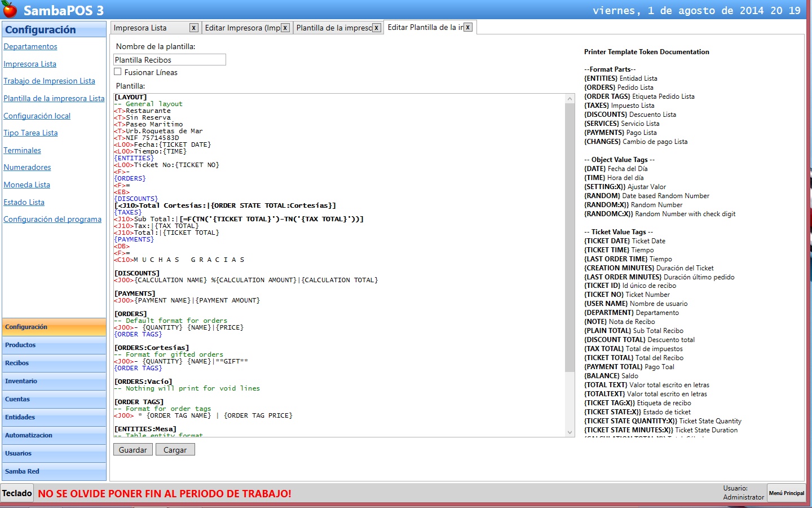This screenshot has width=812, height=508.
Task: Click the [ORDERS:Cortesías] header line
Action: pyautogui.click(x=152, y=348)
